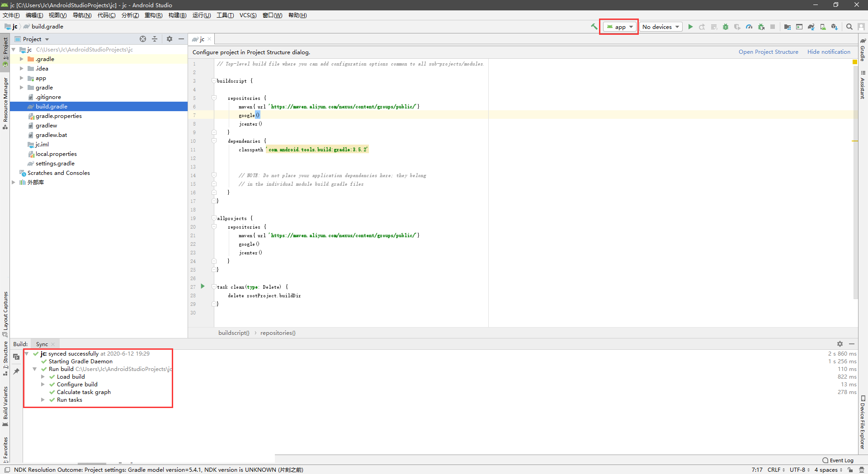This screenshot has width=868, height=474.
Task: Open the Event Log panel
Action: [x=838, y=460]
